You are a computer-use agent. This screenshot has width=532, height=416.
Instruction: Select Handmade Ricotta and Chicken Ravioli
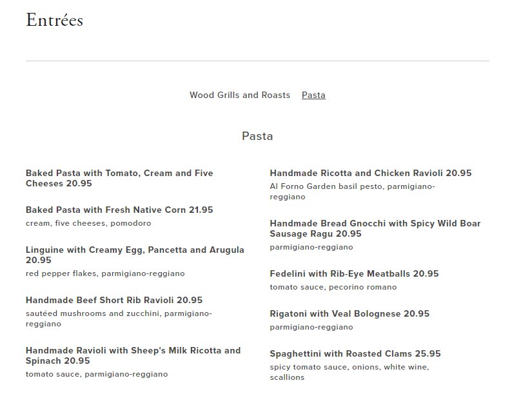click(x=371, y=173)
